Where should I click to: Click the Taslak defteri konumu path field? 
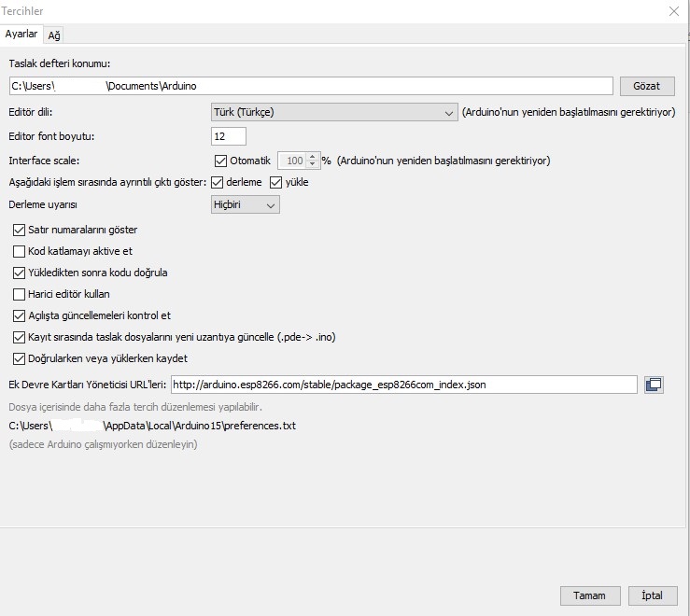tap(311, 86)
